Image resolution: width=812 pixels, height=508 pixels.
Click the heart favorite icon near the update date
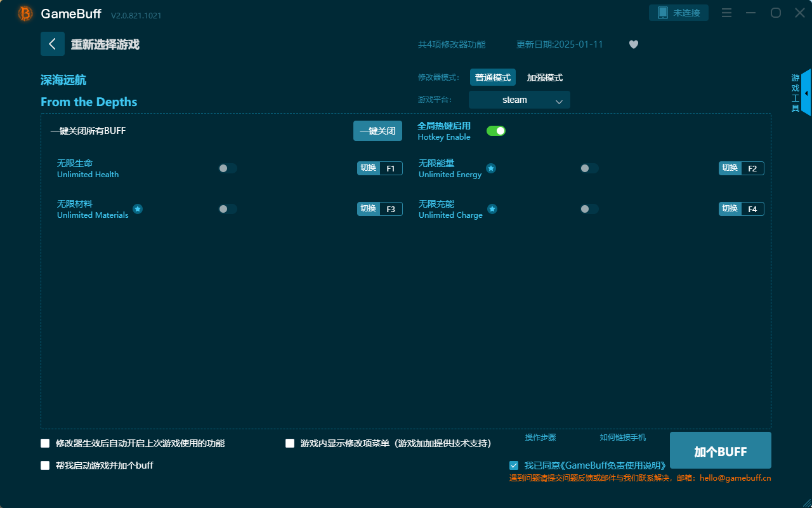click(633, 44)
